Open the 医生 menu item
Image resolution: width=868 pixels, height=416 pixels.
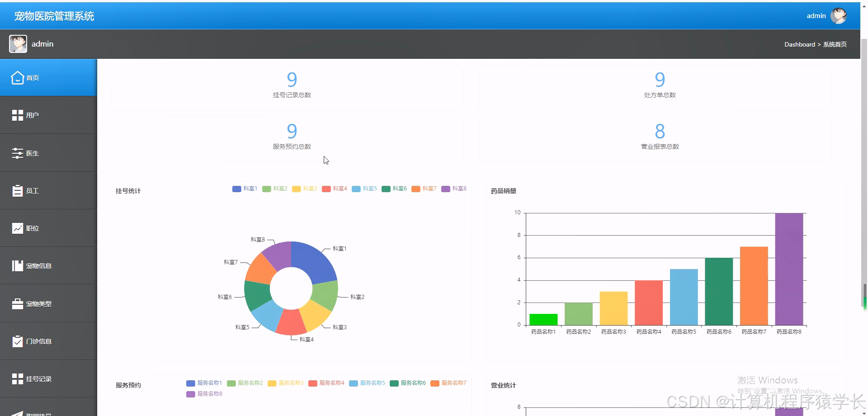coord(48,153)
